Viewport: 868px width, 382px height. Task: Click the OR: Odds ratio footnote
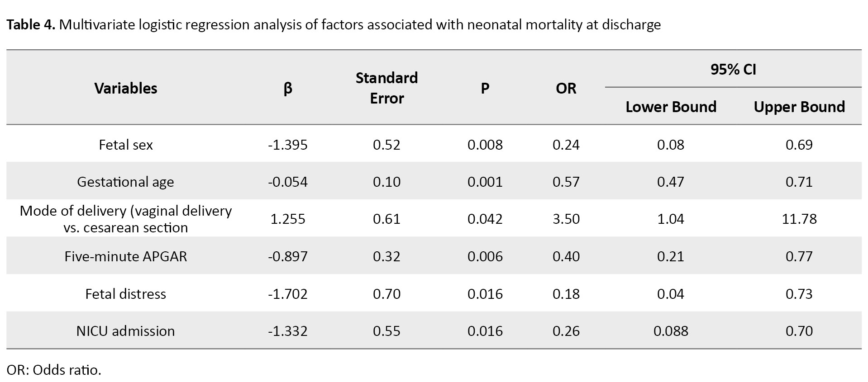[54, 370]
